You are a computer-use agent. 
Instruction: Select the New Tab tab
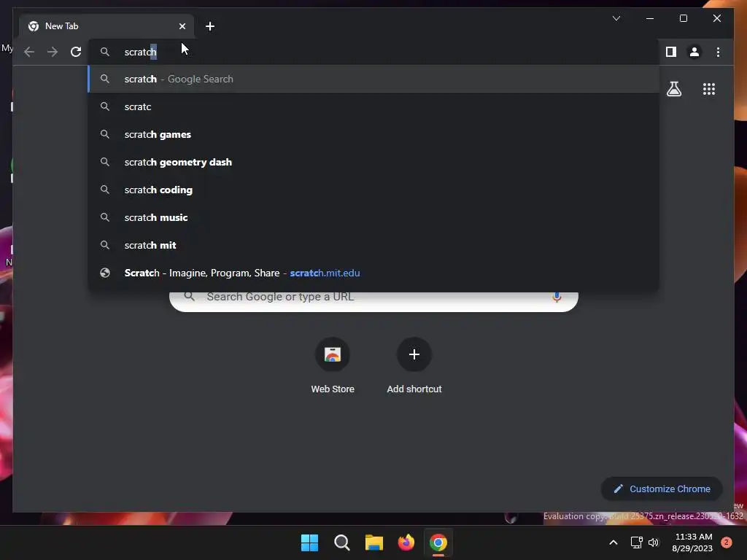point(107,26)
